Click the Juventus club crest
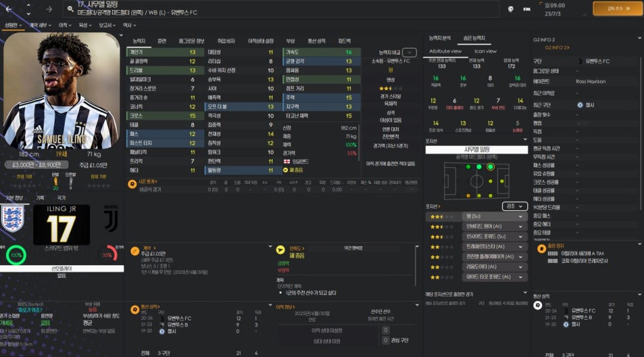 (x=110, y=218)
